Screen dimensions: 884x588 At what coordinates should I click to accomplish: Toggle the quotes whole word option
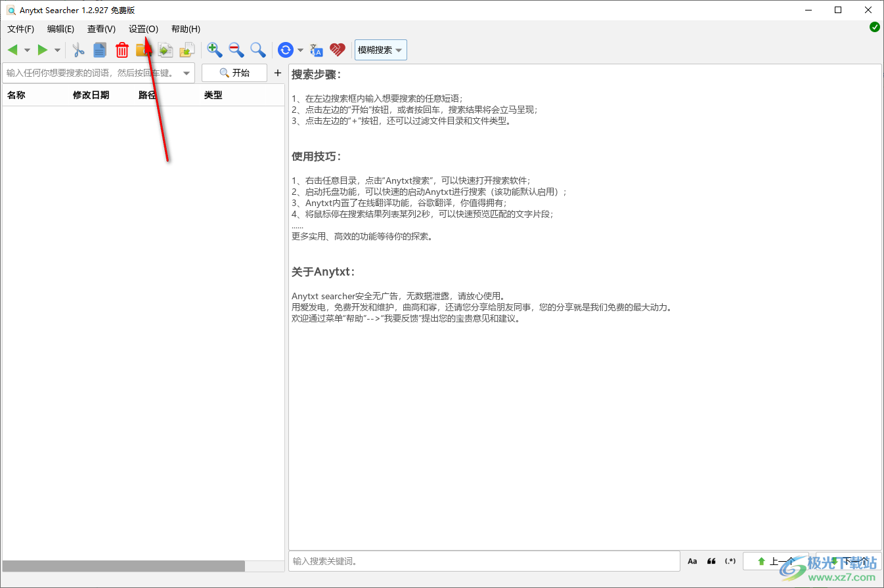711,561
